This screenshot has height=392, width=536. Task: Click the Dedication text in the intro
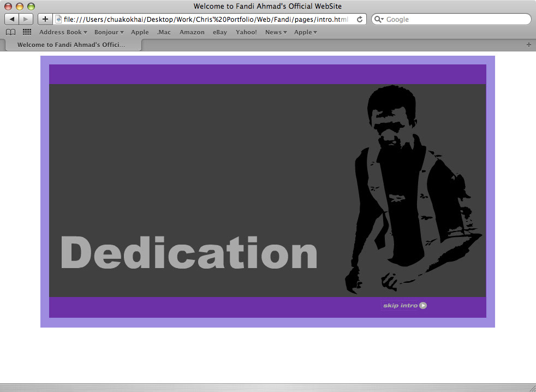[x=189, y=252]
